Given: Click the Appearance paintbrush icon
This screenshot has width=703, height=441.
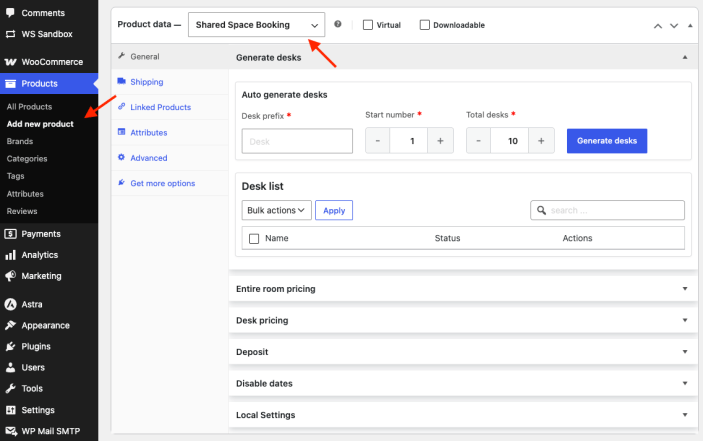Looking at the screenshot, I should (x=10, y=325).
